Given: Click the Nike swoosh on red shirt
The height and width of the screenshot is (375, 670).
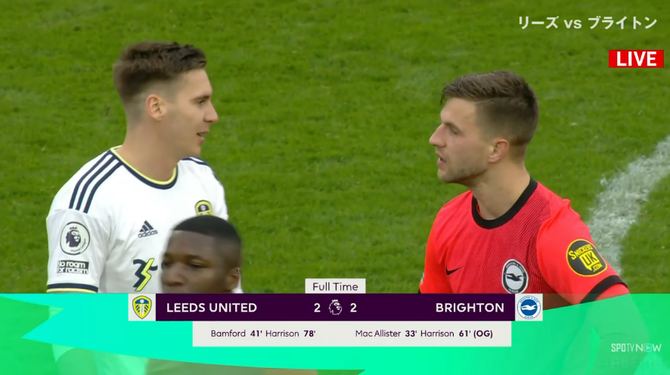Looking at the screenshot, I should tap(453, 270).
